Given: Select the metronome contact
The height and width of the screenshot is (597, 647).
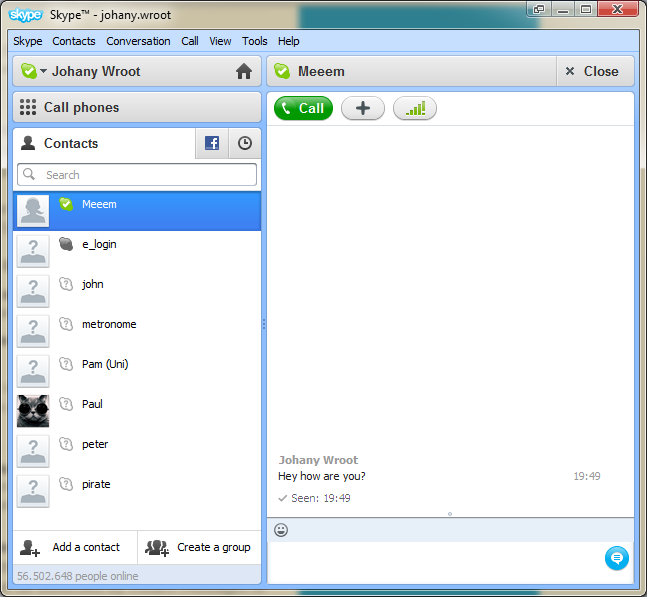Looking at the screenshot, I should point(137,331).
